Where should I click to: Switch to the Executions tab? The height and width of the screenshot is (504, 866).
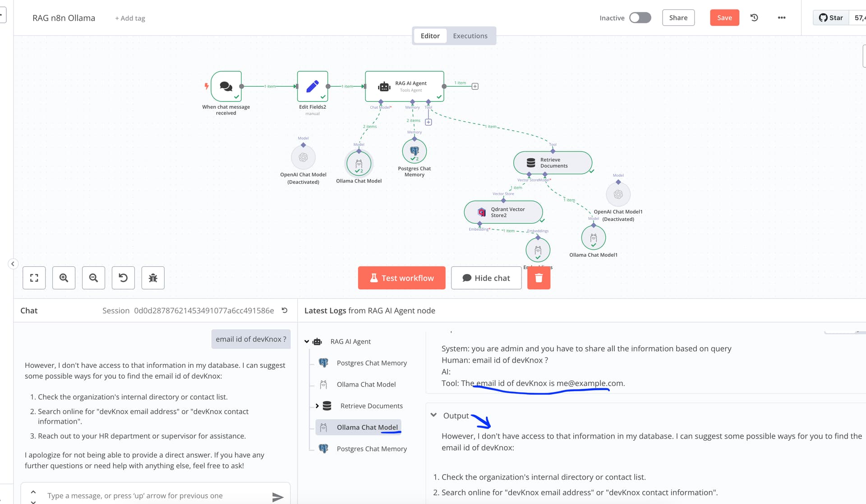(x=470, y=36)
